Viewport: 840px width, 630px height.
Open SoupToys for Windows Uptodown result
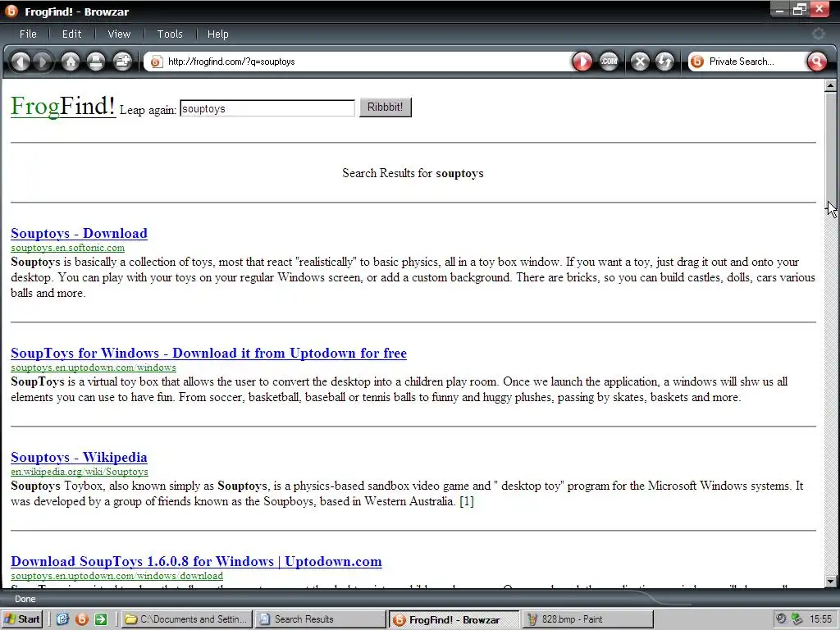click(208, 353)
